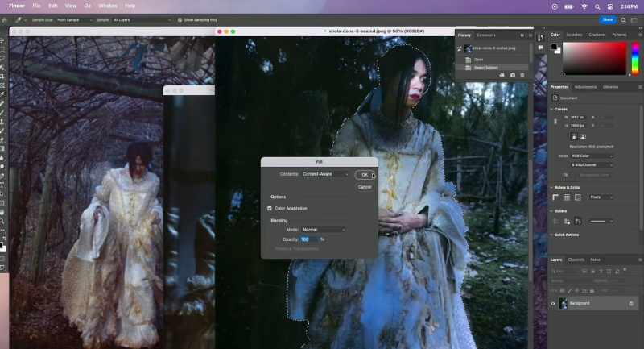
Task: Click Cancel in the Fill dialog
Action: (x=365, y=187)
